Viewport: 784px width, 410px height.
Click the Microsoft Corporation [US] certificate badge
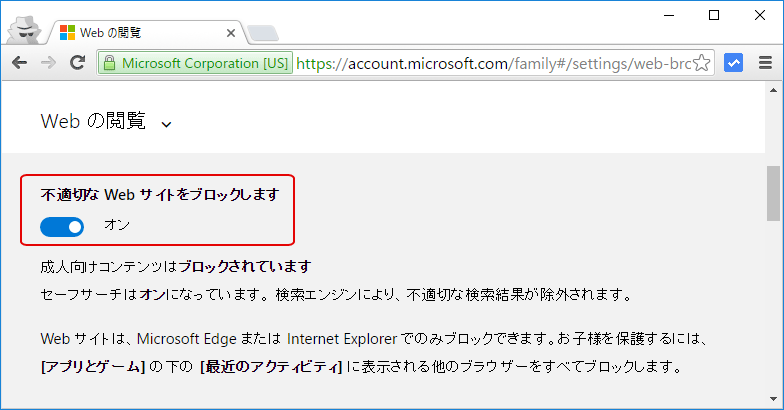pos(195,63)
